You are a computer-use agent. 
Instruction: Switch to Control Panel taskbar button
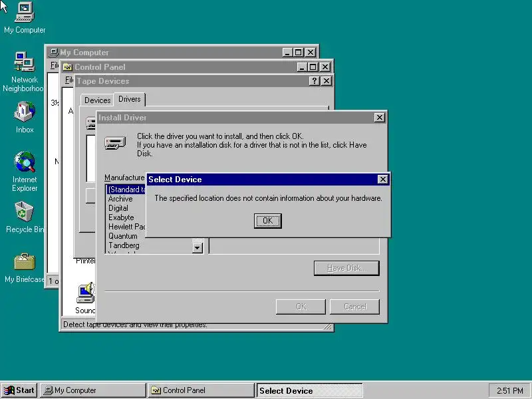201,390
